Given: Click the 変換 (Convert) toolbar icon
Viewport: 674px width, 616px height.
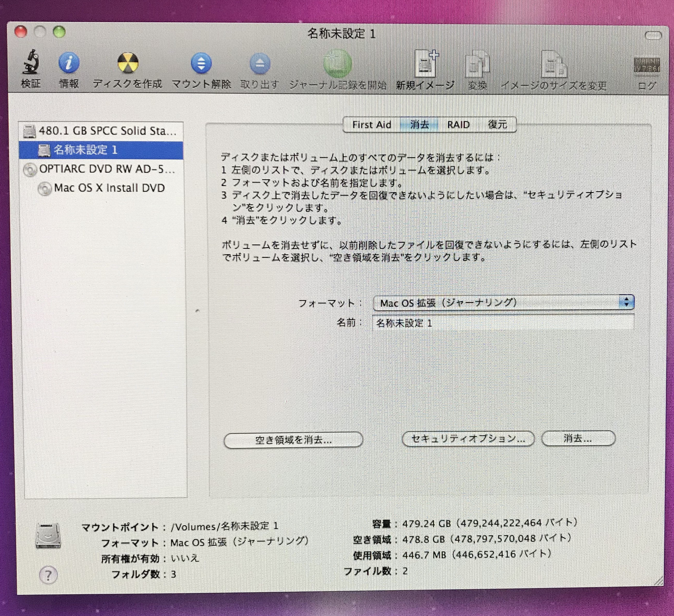Looking at the screenshot, I should (477, 64).
